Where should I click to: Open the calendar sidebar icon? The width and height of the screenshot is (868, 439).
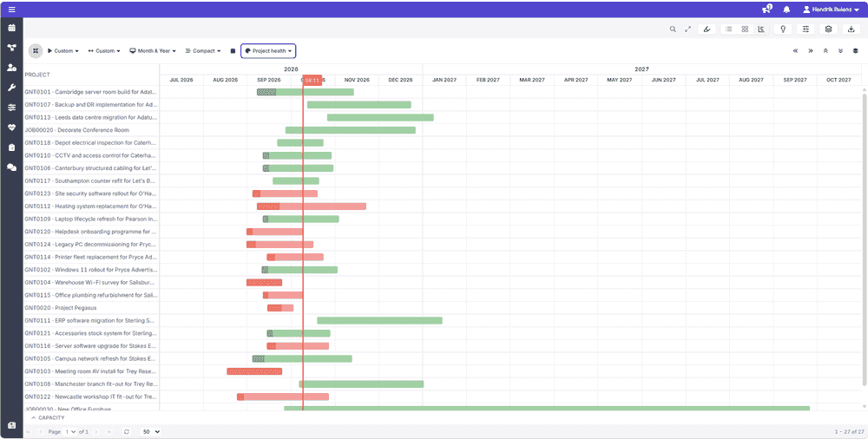[x=11, y=28]
